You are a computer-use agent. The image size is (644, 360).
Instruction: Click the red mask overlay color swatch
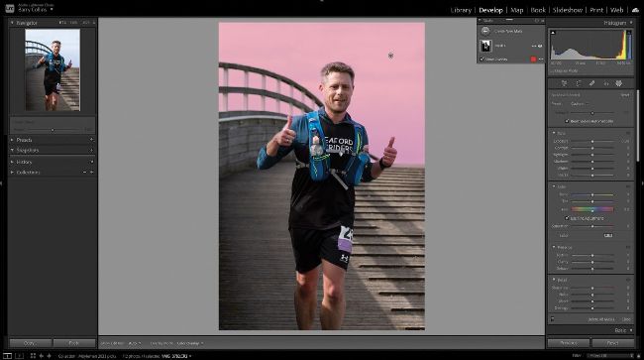point(533,60)
